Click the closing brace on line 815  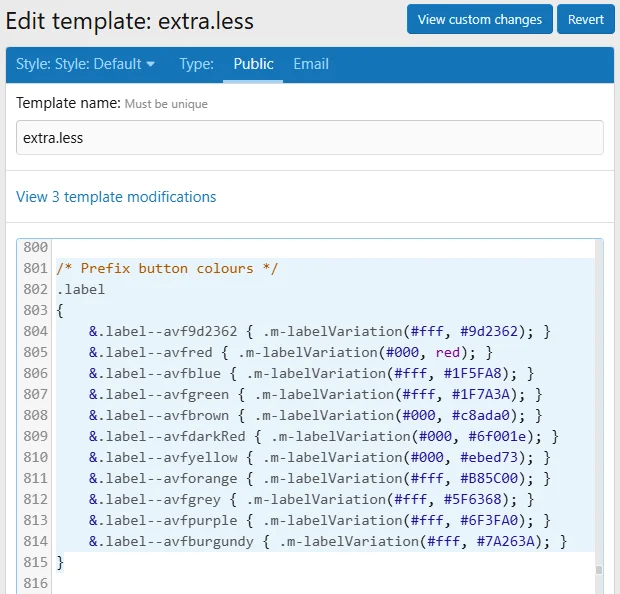60,562
